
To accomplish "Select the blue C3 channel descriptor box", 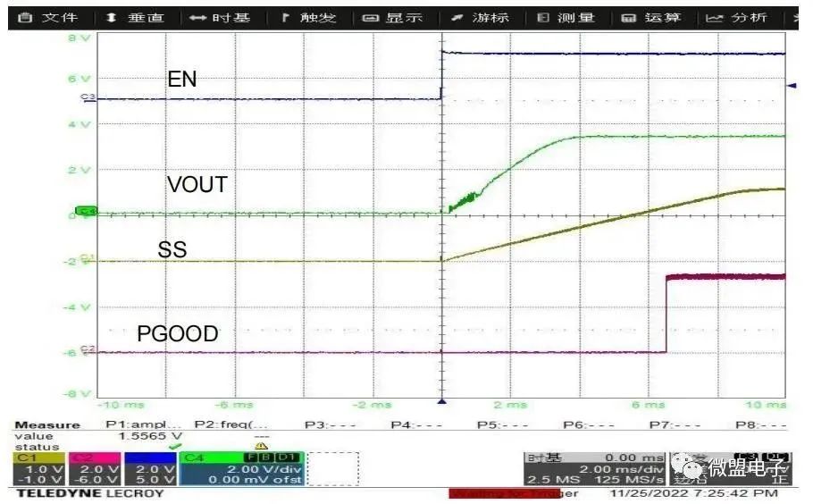I will [x=150, y=469].
